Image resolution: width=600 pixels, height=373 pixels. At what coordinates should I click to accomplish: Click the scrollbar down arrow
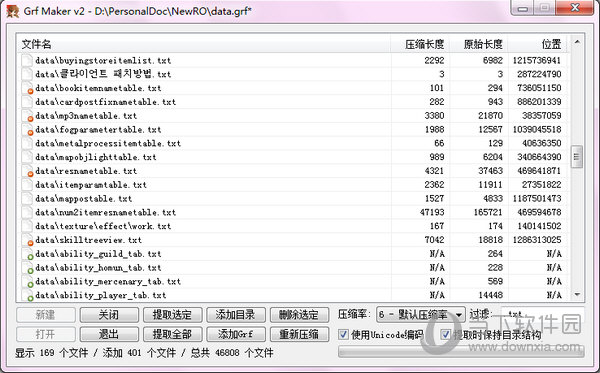pyautogui.click(x=577, y=295)
